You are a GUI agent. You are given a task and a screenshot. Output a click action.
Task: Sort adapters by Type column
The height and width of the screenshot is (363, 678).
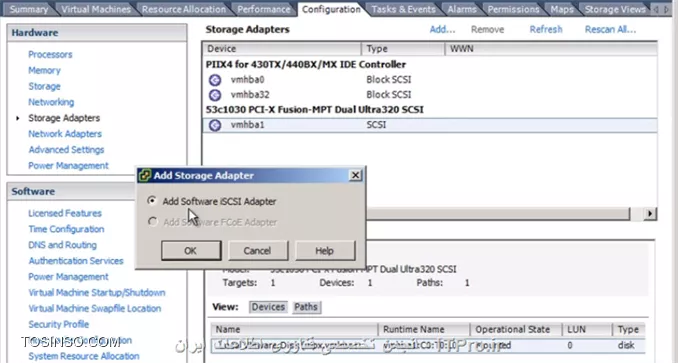tap(403, 49)
